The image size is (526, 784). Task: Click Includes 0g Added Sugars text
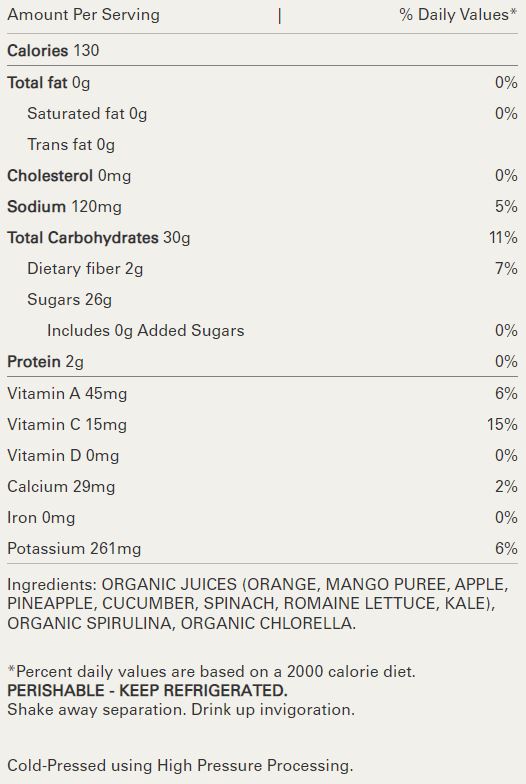click(x=146, y=330)
